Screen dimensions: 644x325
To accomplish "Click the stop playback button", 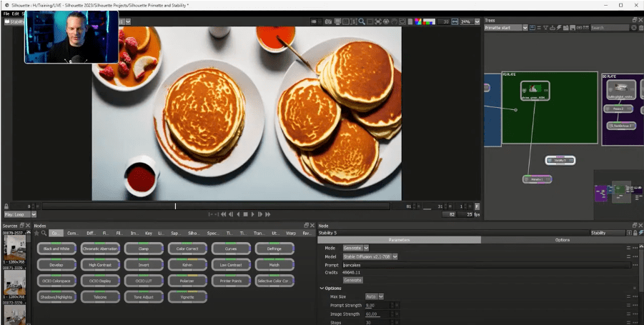I will [246, 214].
